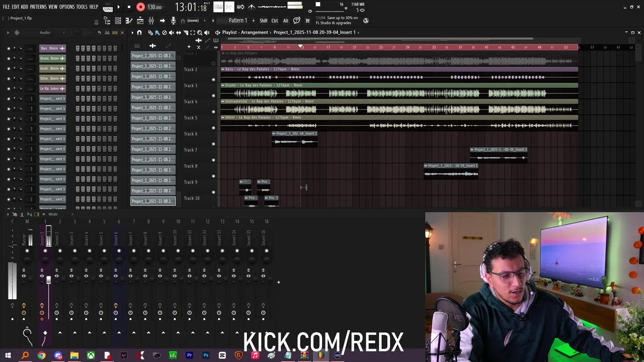Image resolution: width=644 pixels, height=362 pixels.
Task: Open the EDIT menu
Action: pos(16,7)
